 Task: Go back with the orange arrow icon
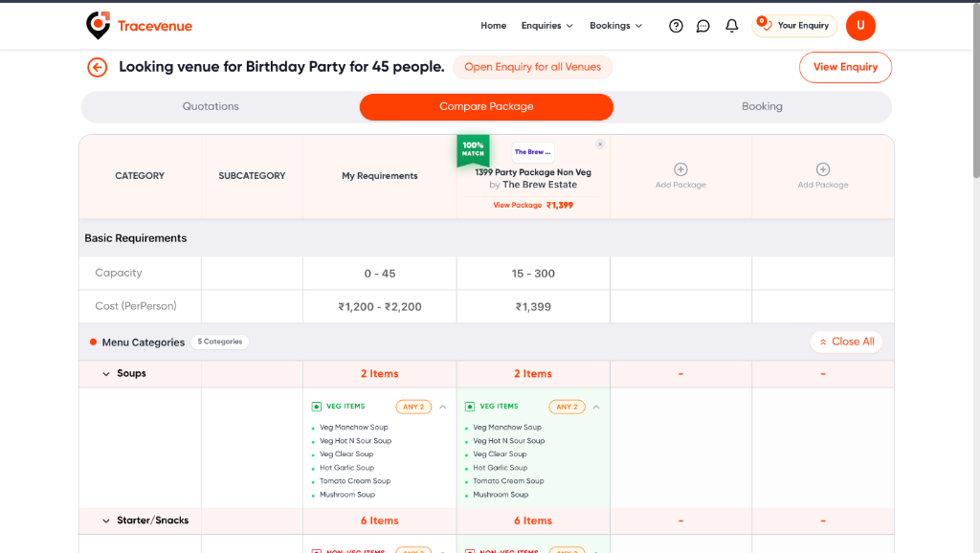pyautogui.click(x=97, y=67)
